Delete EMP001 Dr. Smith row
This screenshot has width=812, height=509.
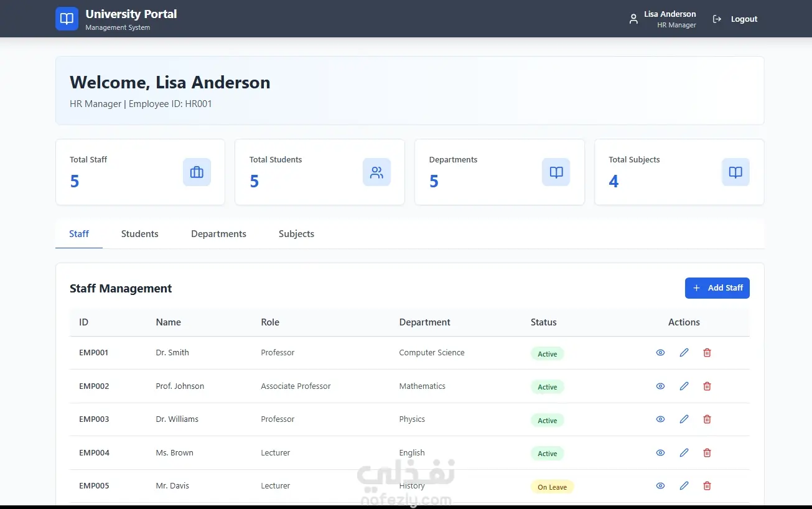[707, 353]
